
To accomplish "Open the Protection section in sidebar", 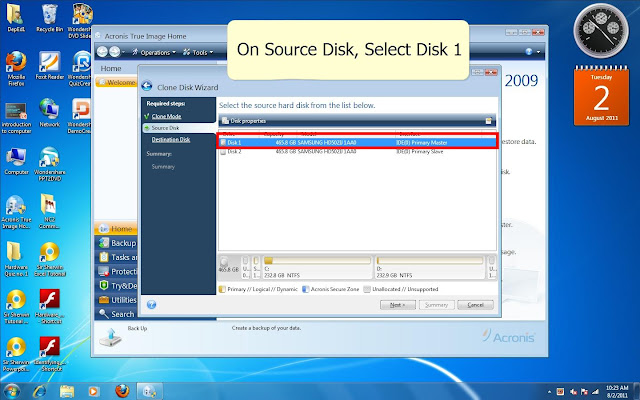I will (116, 272).
